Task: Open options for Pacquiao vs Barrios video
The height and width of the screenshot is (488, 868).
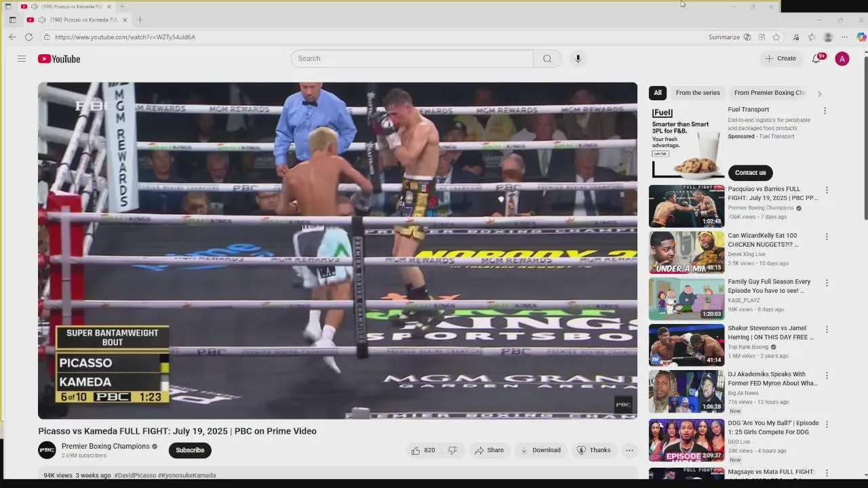Action: pos(826,190)
